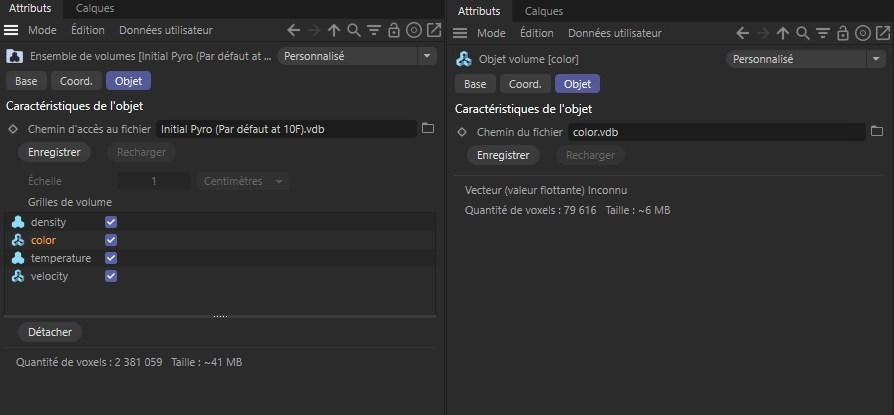Click the open-in-new-window icon in the Objet volume panel
894x415 pixels.
click(880, 33)
